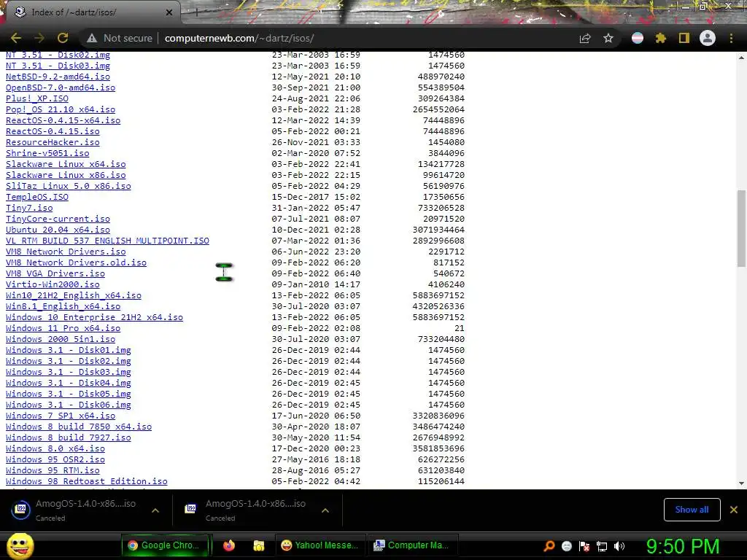This screenshot has height=560, width=747.
Task: Open the Plus!_XP.ISO link
Action: tap(36, 98)
